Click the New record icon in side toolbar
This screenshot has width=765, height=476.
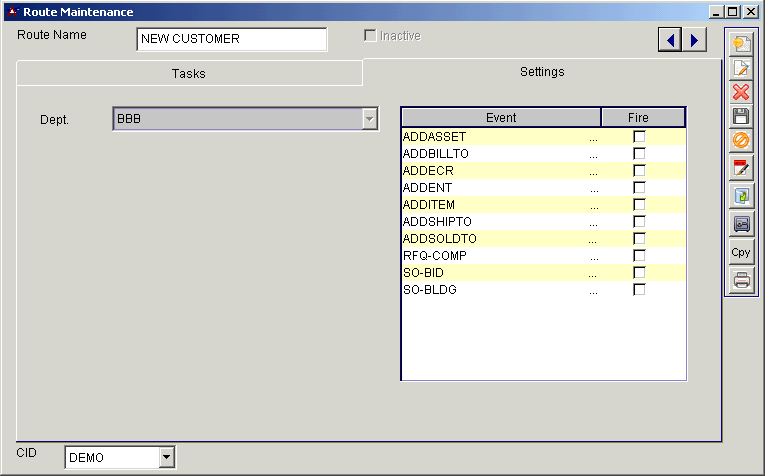point(741,43)
